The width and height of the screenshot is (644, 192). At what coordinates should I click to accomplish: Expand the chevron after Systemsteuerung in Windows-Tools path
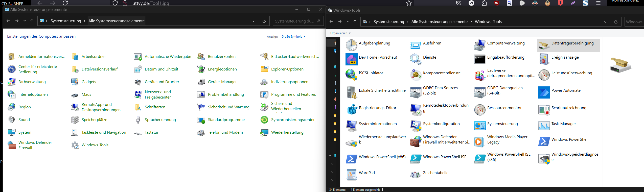tap(408, 22)
